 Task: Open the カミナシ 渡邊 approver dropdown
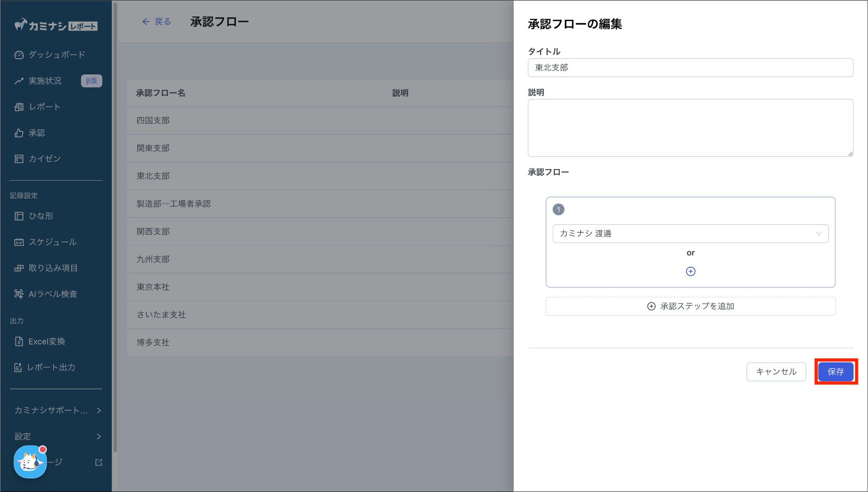tap(690, 233)
